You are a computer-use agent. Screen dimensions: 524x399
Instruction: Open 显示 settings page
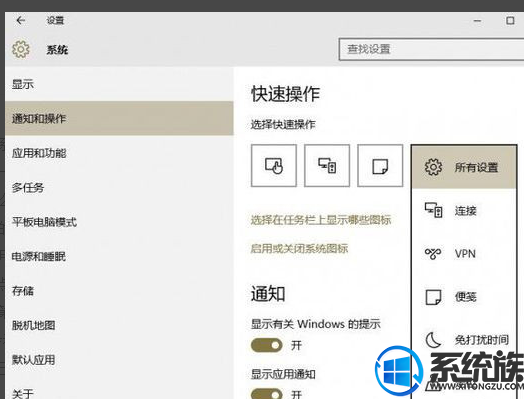tap(119, 84)
